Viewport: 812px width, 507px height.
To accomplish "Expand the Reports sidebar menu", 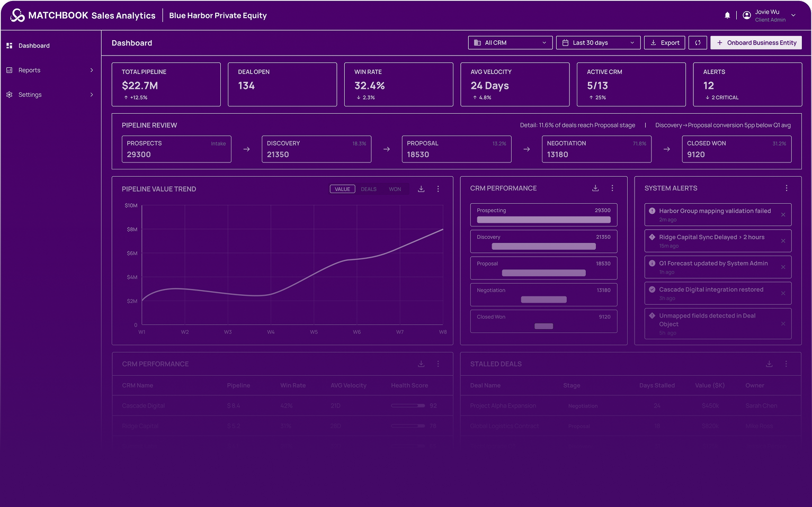I will 91,70.
